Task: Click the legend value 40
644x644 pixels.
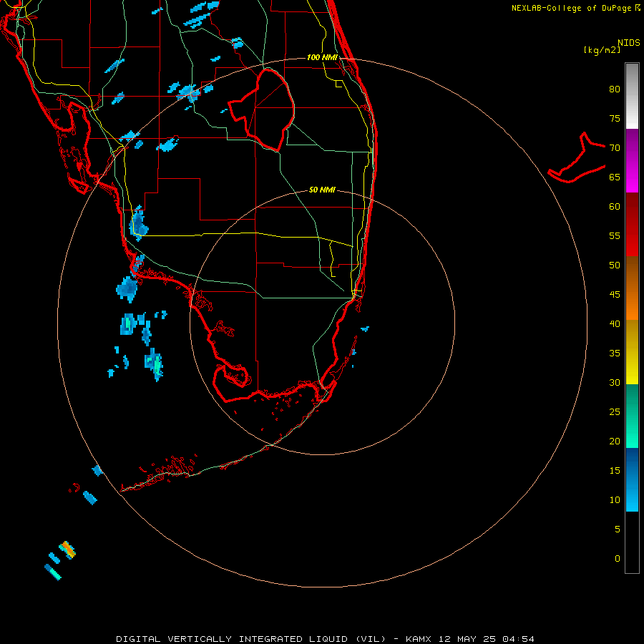Action: pyautogui.click(x=615, y=324)
